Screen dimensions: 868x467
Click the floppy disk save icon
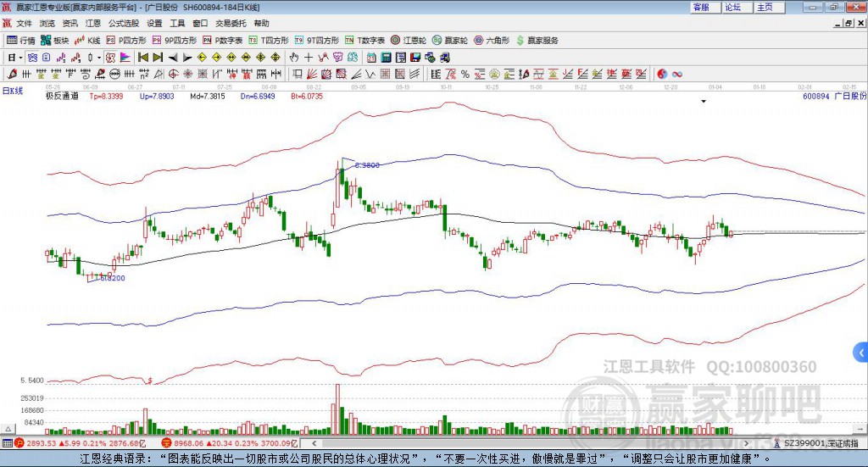point(415,58)
